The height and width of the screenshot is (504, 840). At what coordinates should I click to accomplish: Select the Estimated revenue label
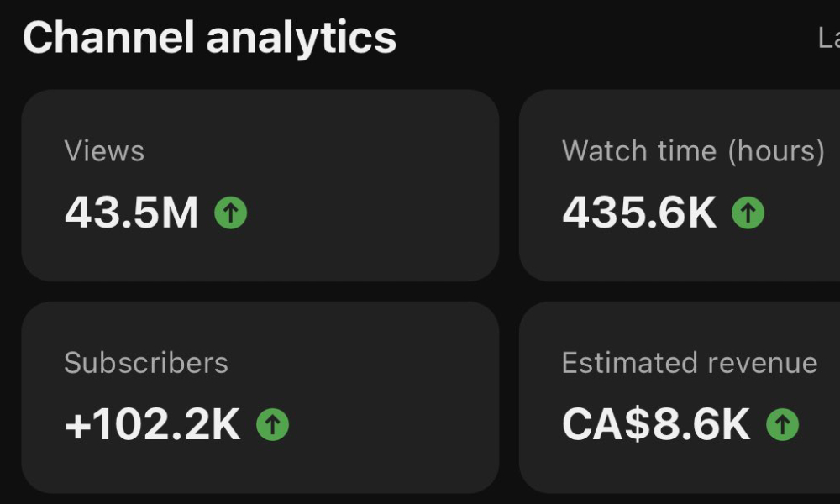pyautogui.click(x=689, y=363)
